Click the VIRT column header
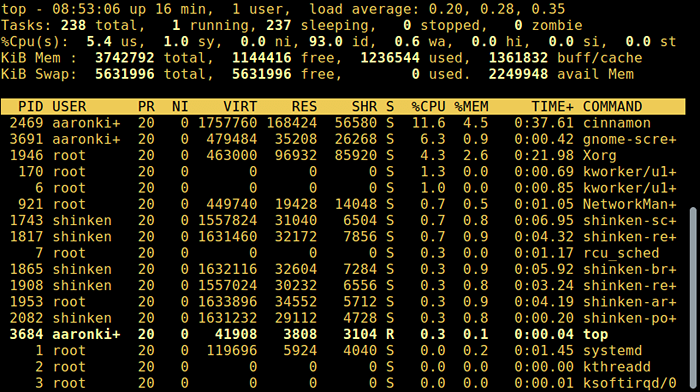This screenshot has height=392, width=700. [x=240, y=106]
